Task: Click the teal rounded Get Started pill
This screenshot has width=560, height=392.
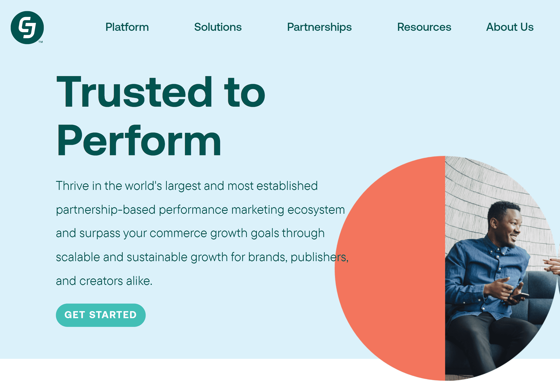Action: 101,315
